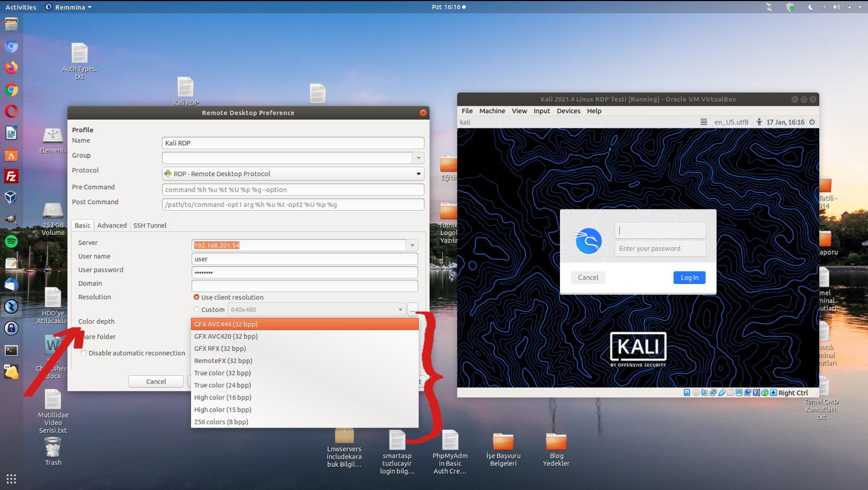Open the Group combo box arrow
868x490 pixels.
pos(418,158)
